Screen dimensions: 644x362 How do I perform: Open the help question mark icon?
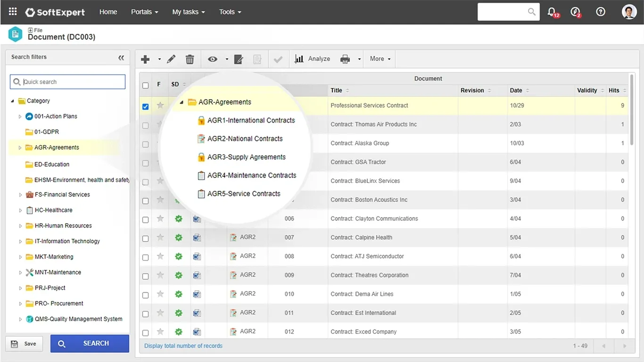click(x=601, y=12)
